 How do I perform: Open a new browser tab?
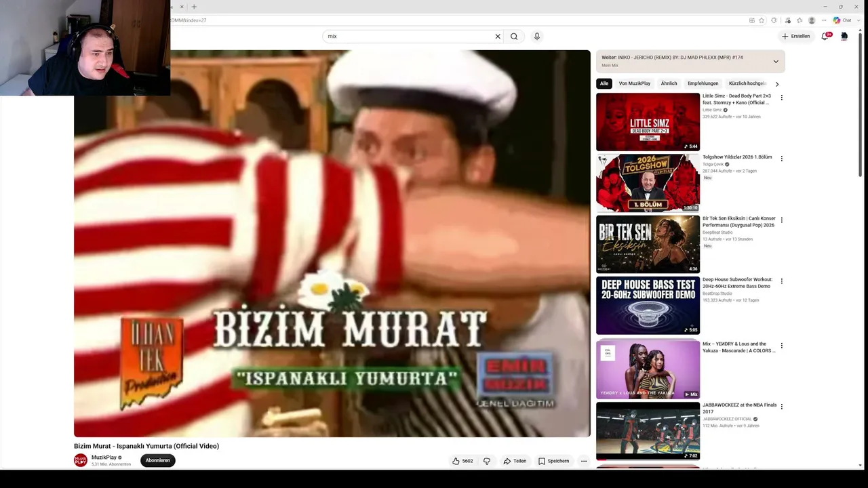tap(194, 7)
